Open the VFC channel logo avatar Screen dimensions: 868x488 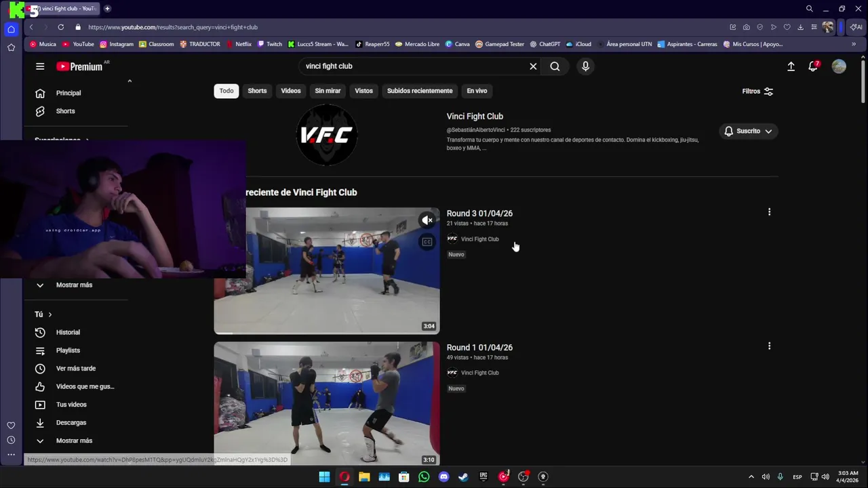click(328, 135)
